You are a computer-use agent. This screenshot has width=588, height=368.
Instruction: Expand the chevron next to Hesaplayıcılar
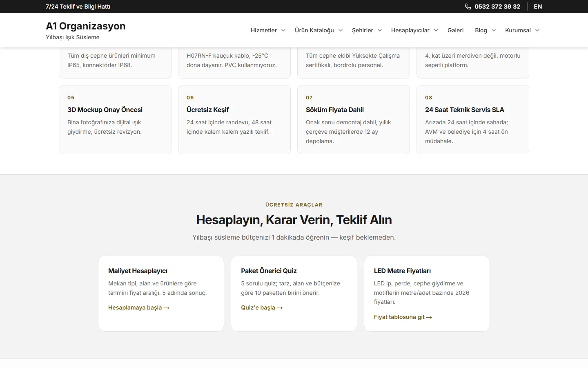point(436,30)
